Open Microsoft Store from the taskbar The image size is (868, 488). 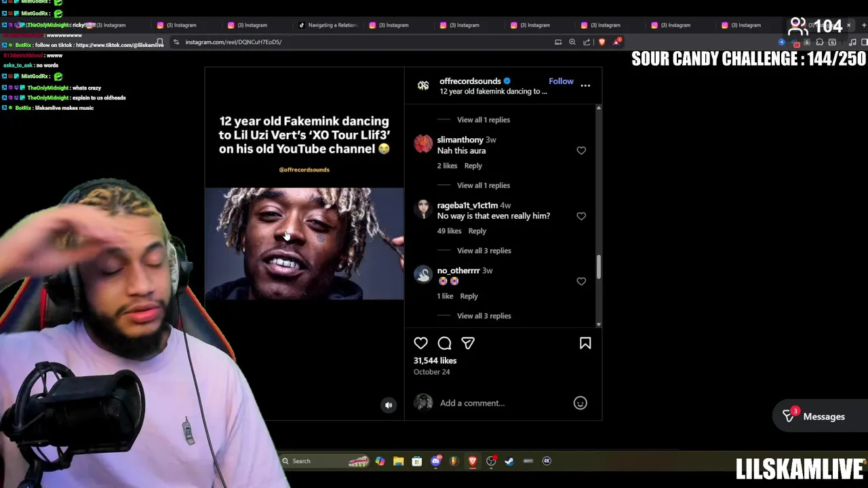coord(417,461)
